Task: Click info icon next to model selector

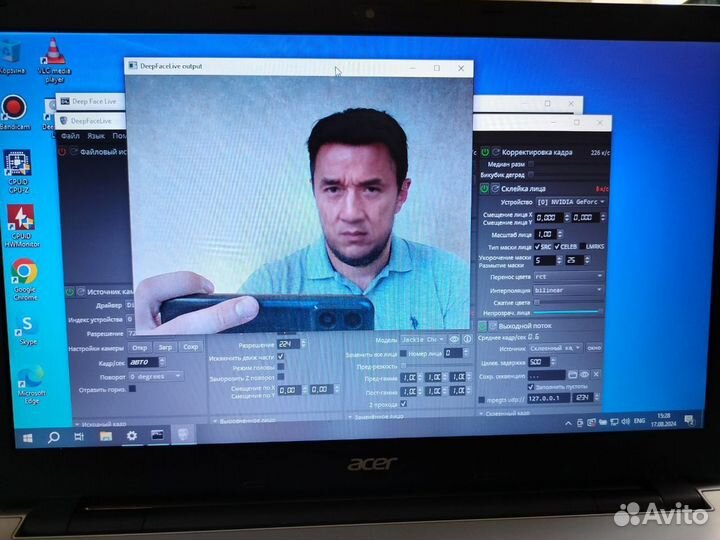Action: click(467, 339)
